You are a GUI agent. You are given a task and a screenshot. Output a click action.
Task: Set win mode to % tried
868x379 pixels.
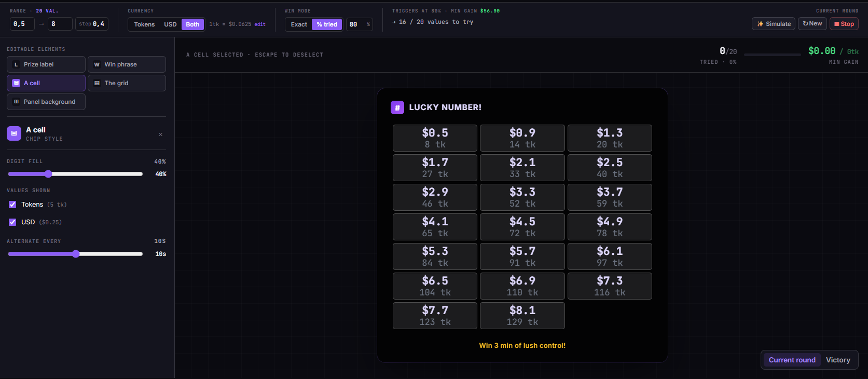point(327,24)
